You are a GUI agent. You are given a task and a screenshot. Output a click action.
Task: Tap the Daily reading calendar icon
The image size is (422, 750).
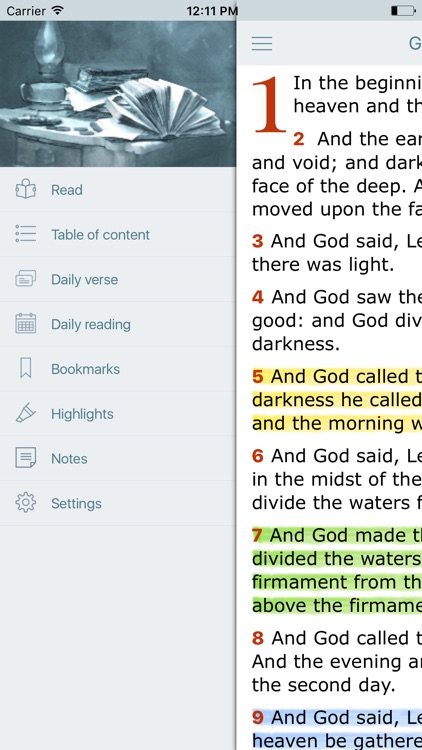tap(25, 324)
